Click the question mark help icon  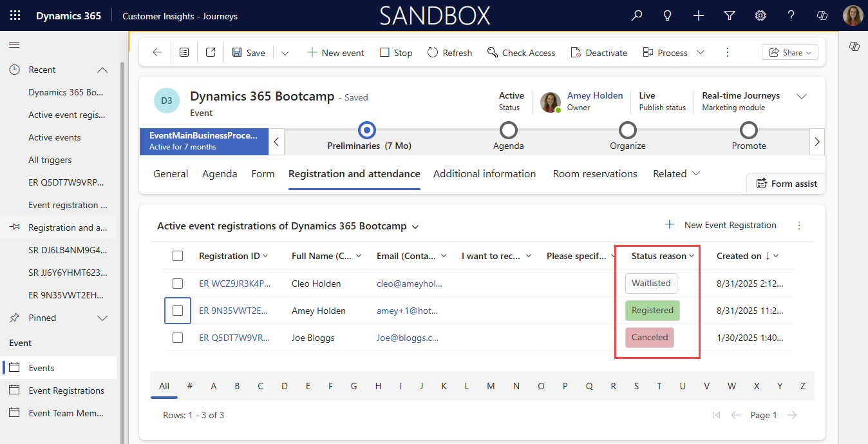click(791, 15)
